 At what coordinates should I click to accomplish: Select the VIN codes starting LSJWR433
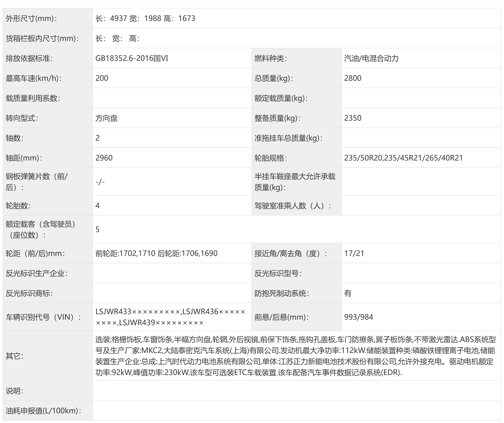click(x=170, y=317)
